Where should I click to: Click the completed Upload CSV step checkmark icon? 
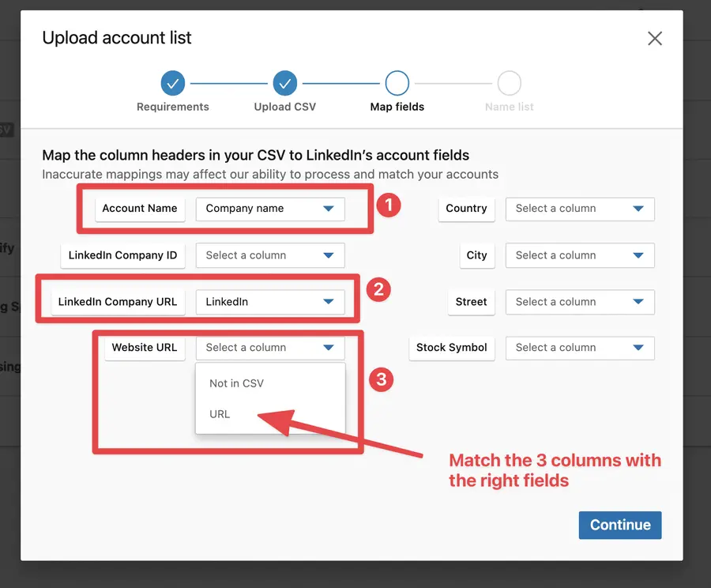[284, 83]
